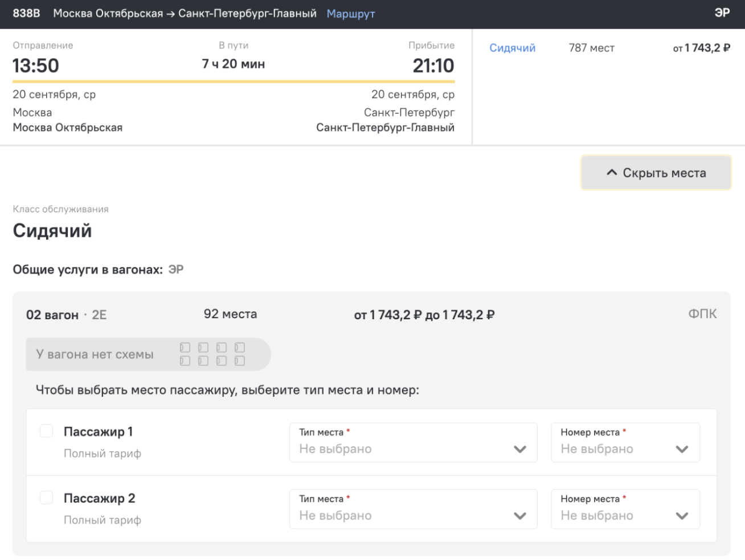This screenshot has height=560, width=745.
Task: Click the seat layout icon in У вагона нет схемы
Action: pos(212,354)
